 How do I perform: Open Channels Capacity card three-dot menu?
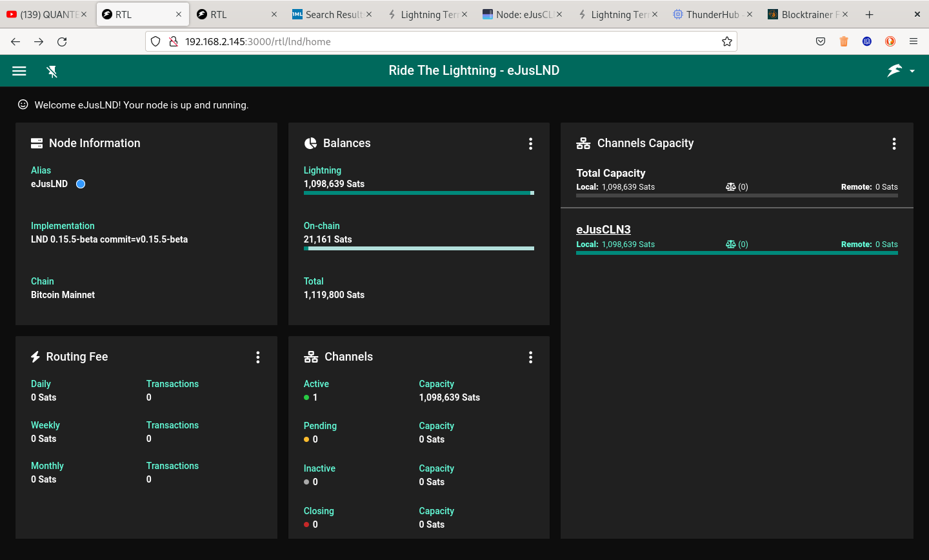coord(894,144)
